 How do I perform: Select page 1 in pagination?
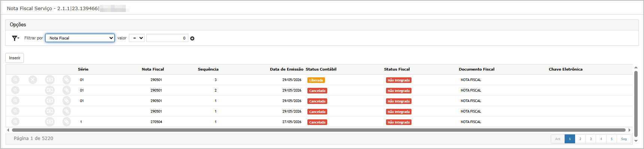[x=570, y=139]
